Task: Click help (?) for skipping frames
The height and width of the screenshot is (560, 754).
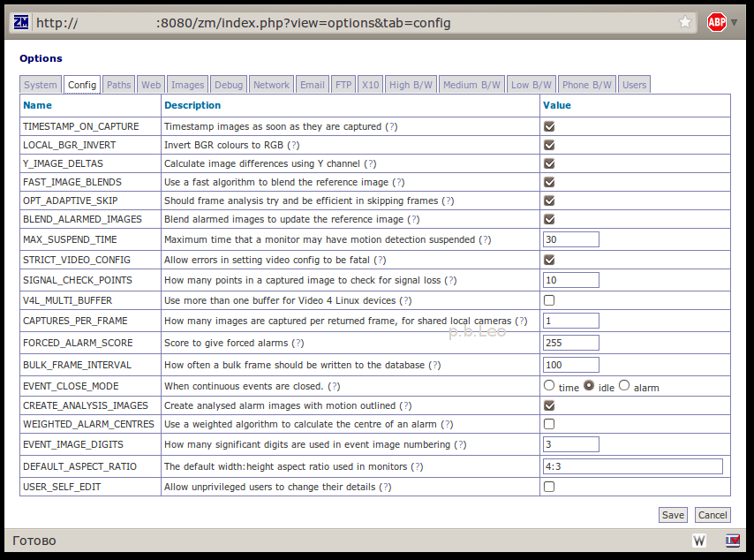Action: (448, 201)
